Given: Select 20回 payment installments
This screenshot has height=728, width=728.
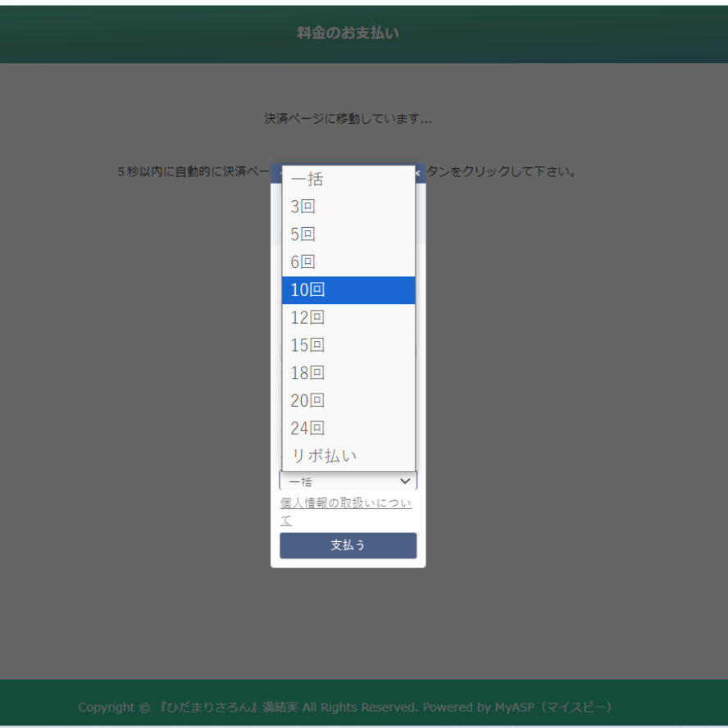Looking at the screenshot, I should click(x=348, y=401).
